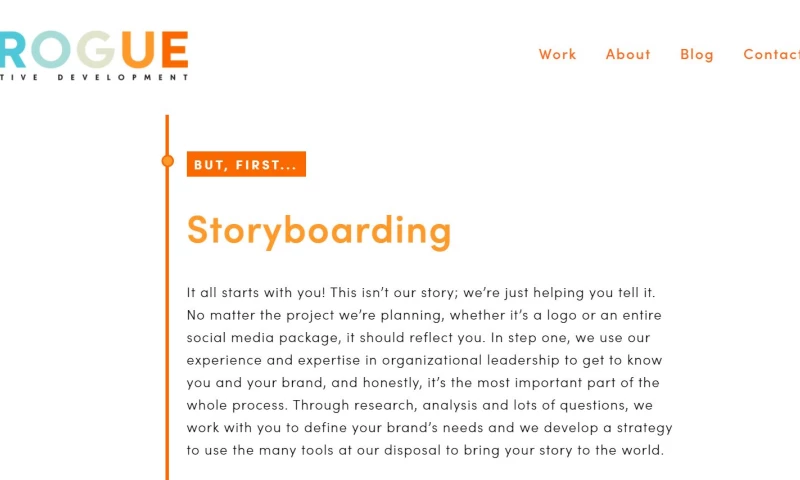Click the Rogue logo to go home

[x=95, y=52]
